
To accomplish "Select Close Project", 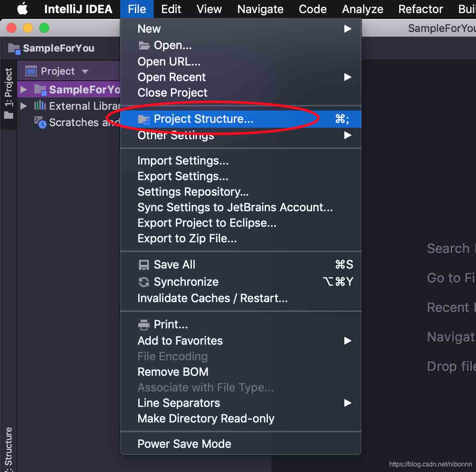I will [x=241, y=93].
